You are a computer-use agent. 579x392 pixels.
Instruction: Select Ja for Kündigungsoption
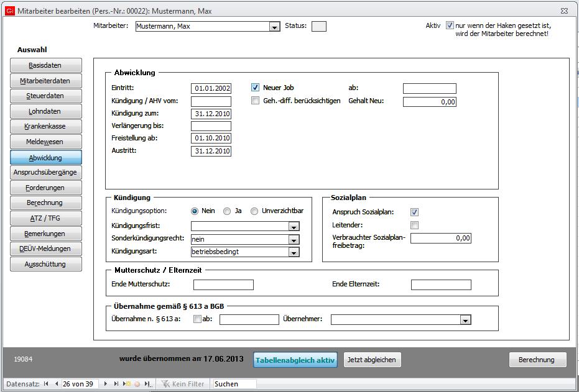(227, 211)
